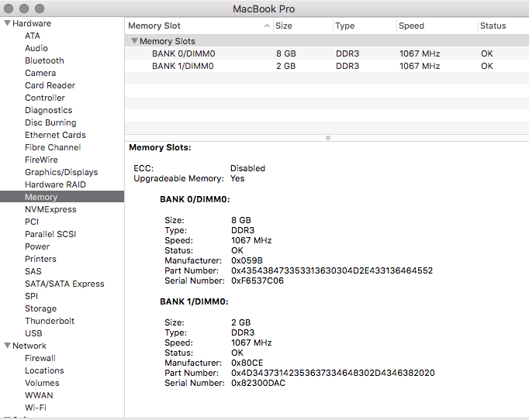Collapse the Memory Slots disclosure triangle

pos(134,41)
